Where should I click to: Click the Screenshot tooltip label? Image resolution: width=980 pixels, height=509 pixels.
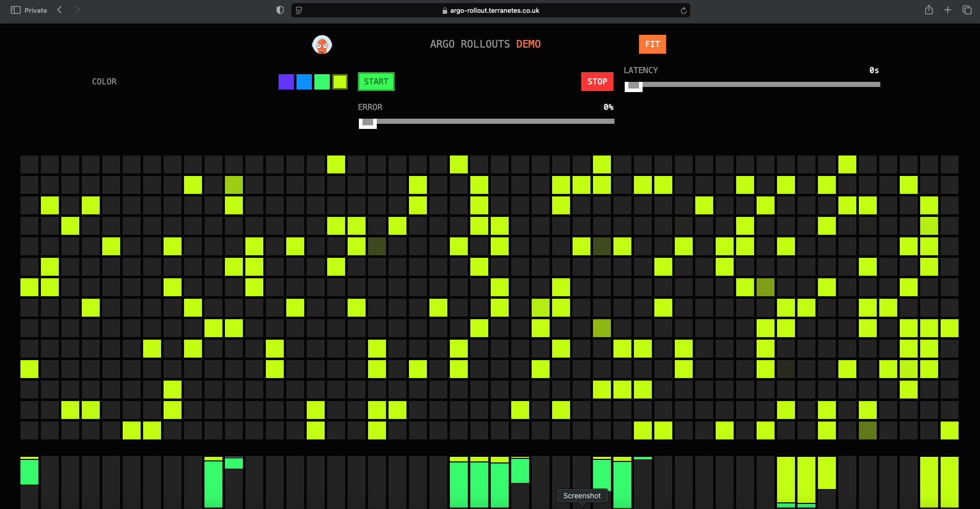point(582,496)
